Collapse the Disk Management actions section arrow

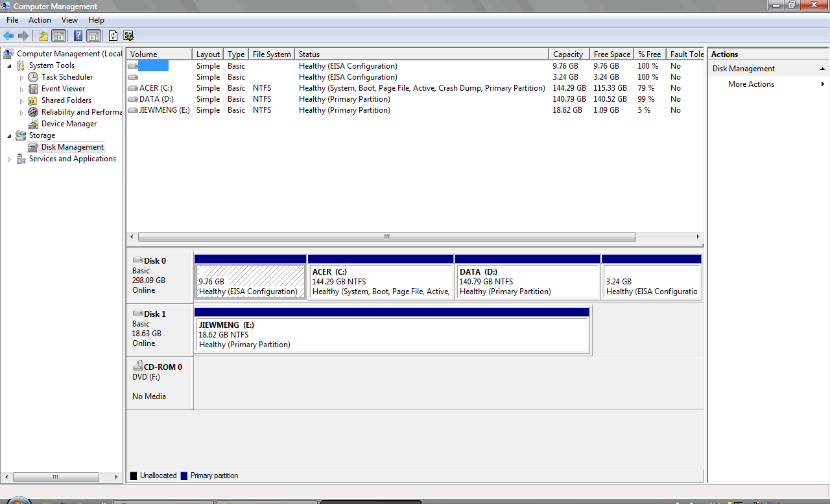coord(822,69)
